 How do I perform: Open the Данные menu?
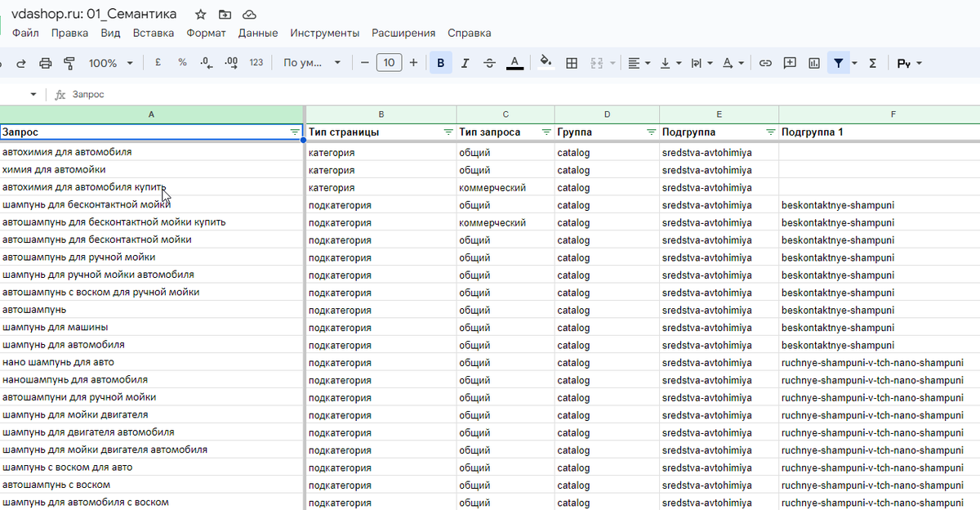point(258,33)
